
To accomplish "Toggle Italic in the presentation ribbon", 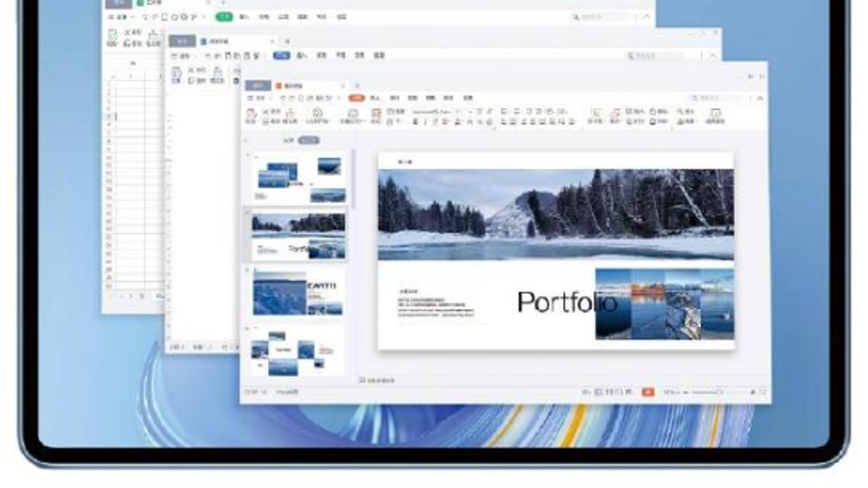I will 425,122.
